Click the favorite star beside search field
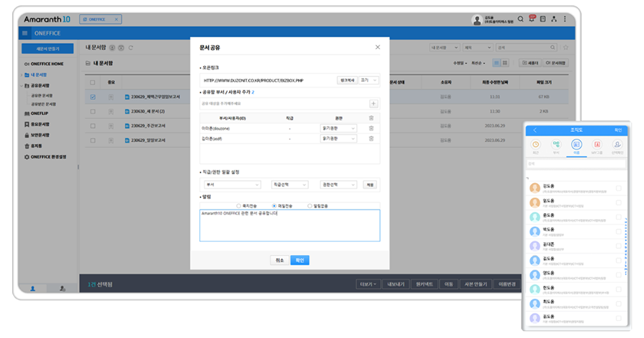This screenshot has height=338, width=644. 566,48
